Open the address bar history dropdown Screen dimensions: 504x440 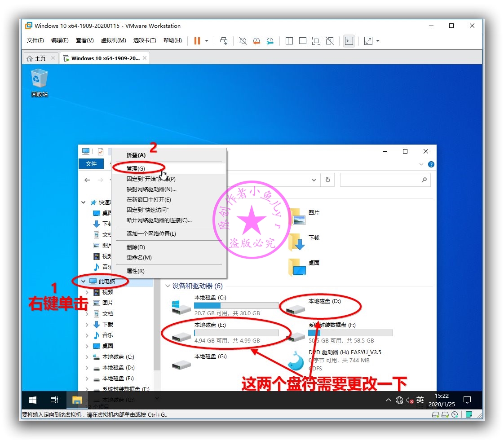click(x=314, y=180)
